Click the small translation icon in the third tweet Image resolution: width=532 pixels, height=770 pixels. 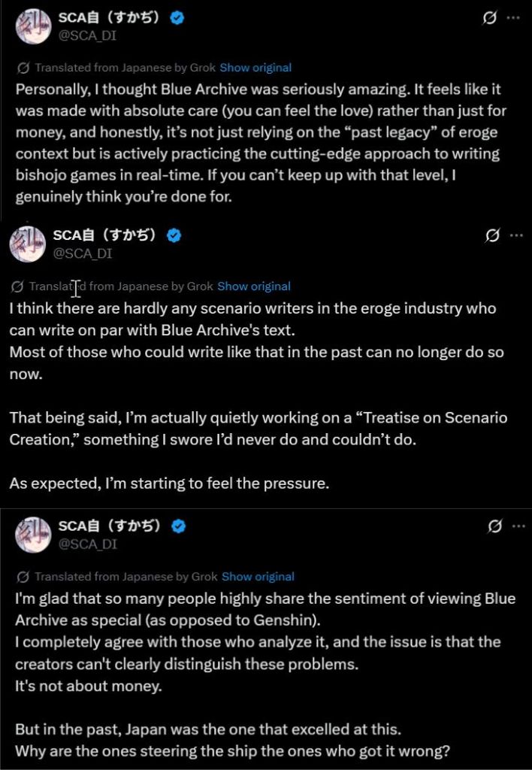[23, 577]
